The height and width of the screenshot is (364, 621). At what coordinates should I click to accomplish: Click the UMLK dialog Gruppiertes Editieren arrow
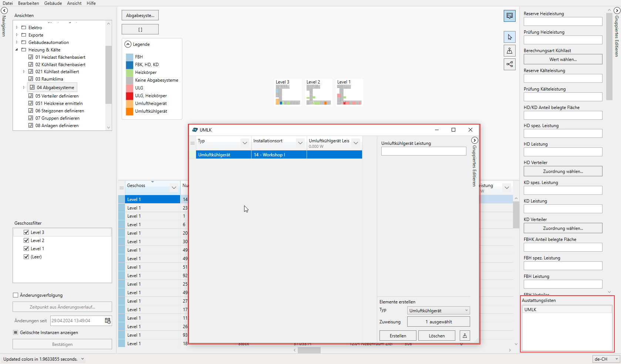click(475, 140)
